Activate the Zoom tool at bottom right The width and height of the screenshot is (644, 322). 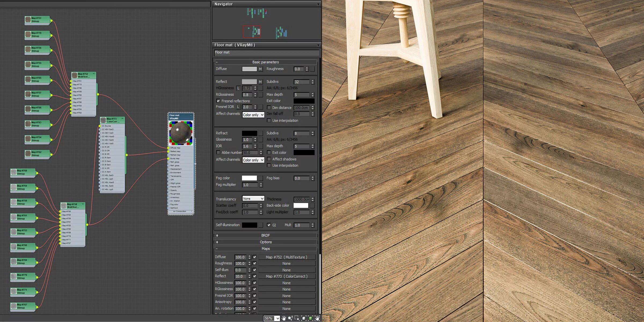coord(290,319)
